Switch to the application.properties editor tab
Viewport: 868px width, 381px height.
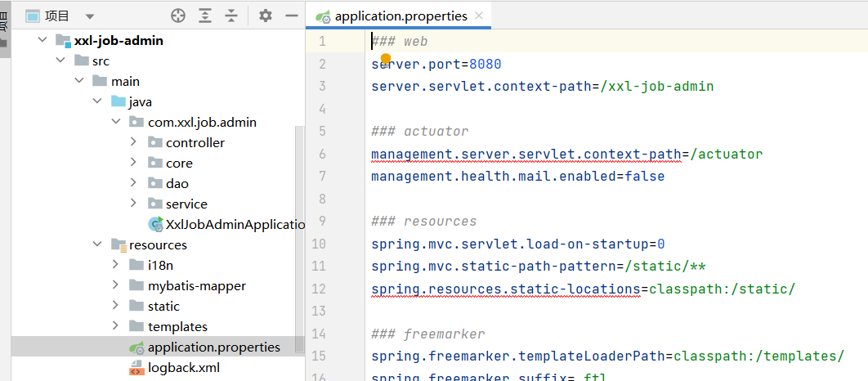(399, 16)
